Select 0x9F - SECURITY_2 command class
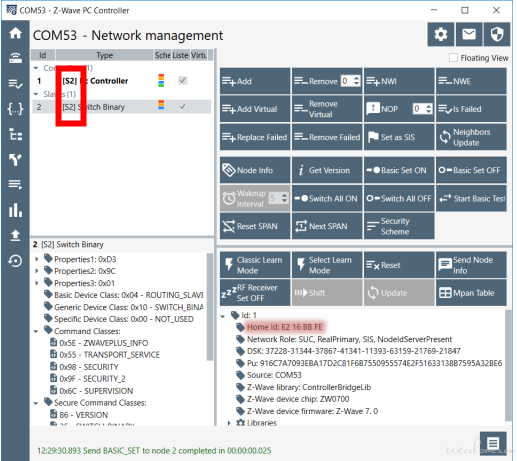Image resolution: width=517 pixels, height=461 pixels. (92, 379)
